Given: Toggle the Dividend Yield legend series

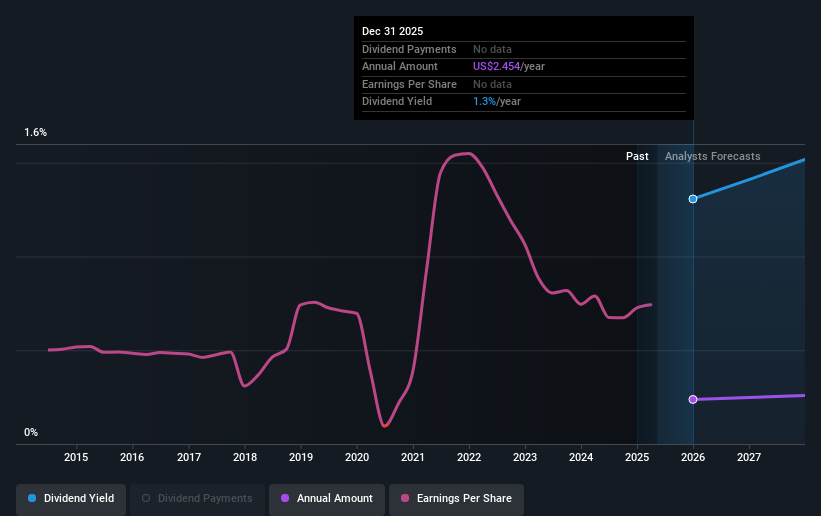Looking at the screenshot, I should [x=71, y=498].
